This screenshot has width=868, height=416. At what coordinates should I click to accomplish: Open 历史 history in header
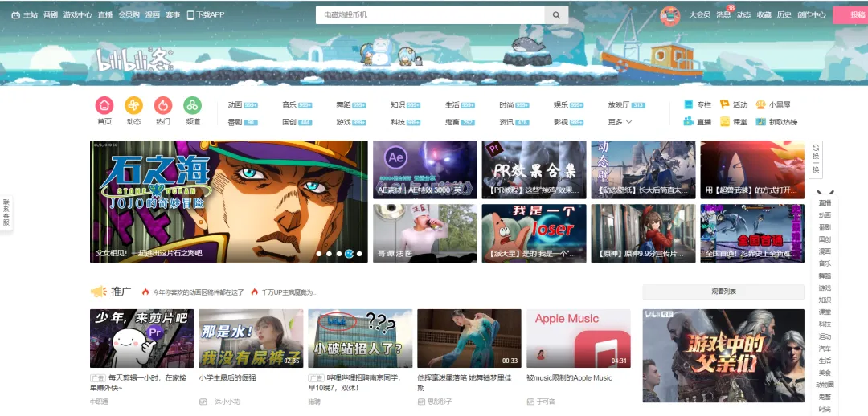[x=784, y=15]
